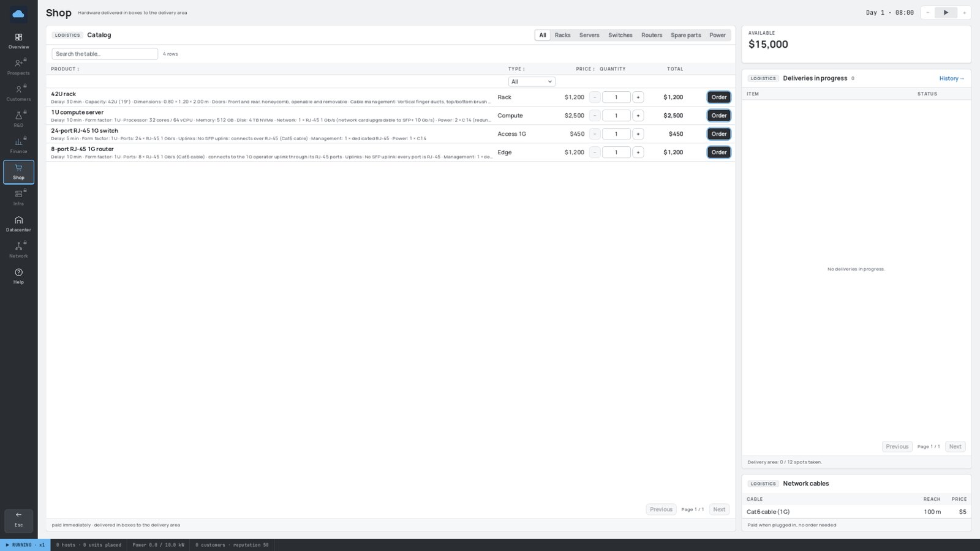
Task: Switch to the Racks catalog tab
Action: pyautogui.click(x=562, y=36)
